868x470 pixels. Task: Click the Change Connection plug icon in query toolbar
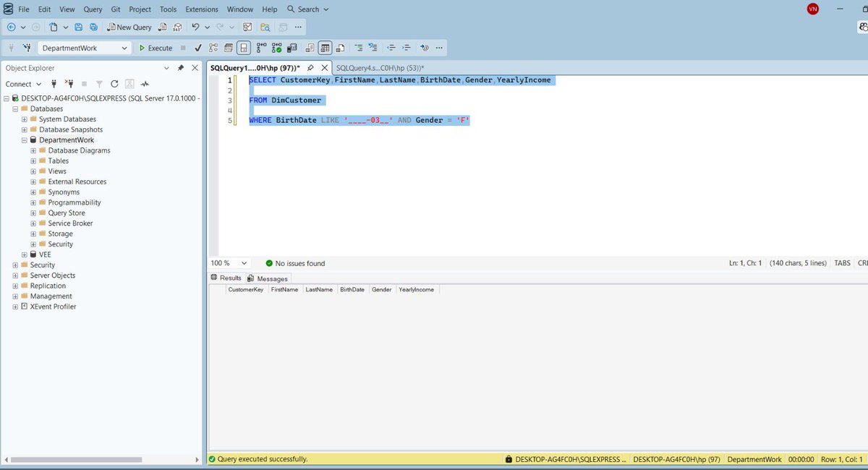tap(27, 48)
